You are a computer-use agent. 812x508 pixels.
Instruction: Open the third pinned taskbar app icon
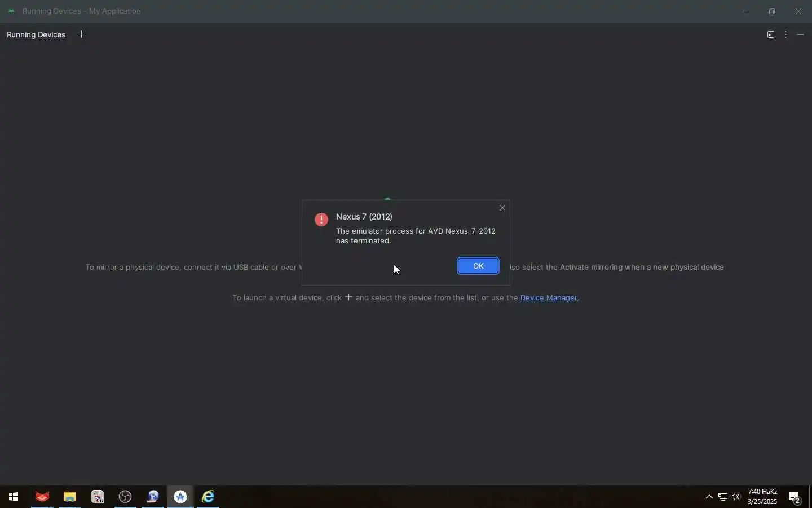(x=98, y=497)
